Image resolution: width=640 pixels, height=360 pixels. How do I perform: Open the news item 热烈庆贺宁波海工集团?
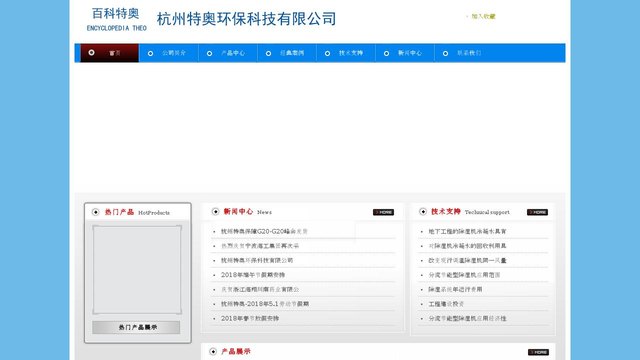tap(260, 246)
